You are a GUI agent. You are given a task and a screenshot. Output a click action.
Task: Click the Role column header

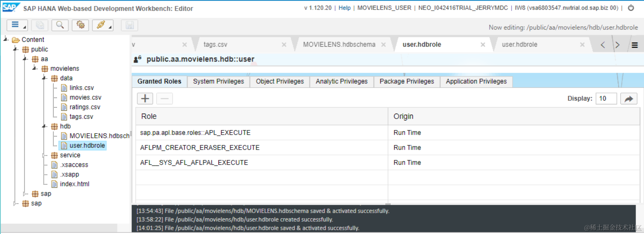[262, 116]
